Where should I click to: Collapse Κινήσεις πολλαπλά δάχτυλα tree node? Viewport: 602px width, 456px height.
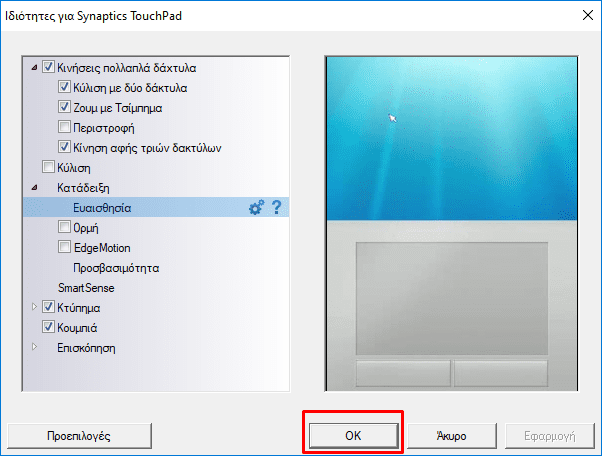35,68
